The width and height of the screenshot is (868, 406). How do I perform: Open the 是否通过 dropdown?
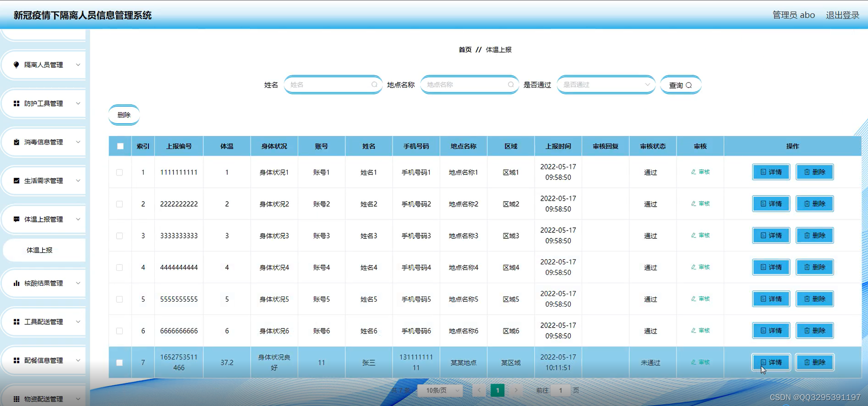(x=606, y=85)
